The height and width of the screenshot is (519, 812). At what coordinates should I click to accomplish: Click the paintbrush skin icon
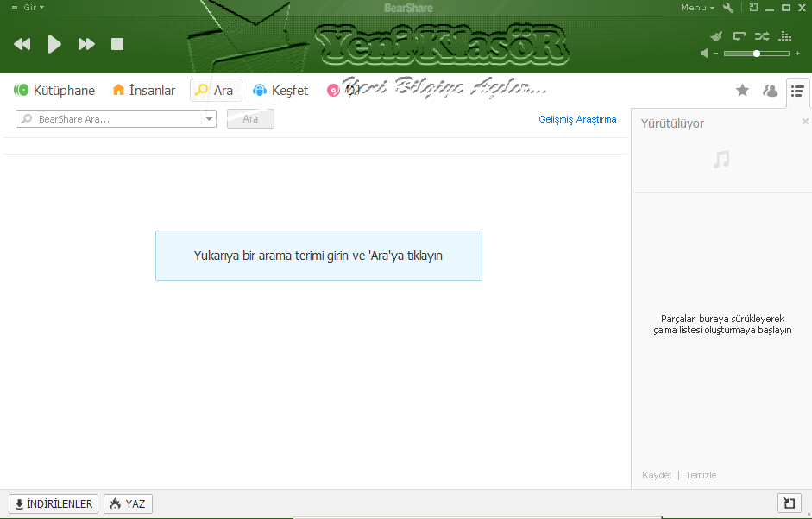tap(716, 36)
